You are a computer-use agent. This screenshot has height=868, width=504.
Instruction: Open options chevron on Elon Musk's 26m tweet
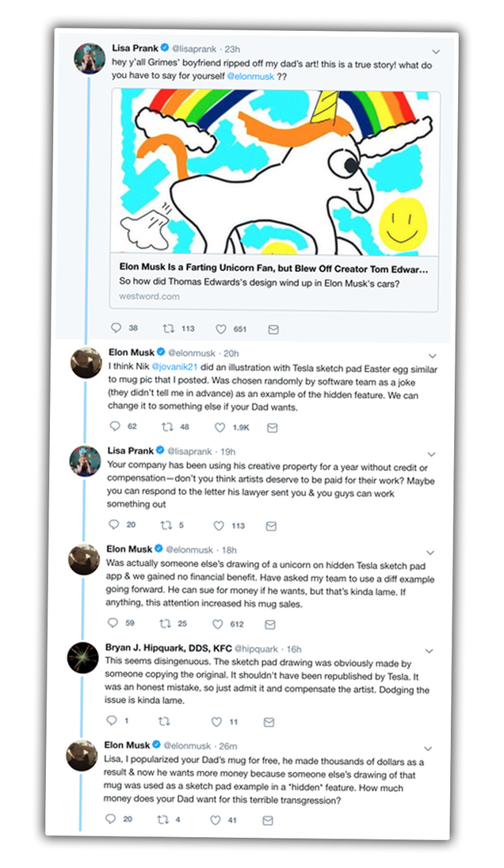[x=428, y=748]
